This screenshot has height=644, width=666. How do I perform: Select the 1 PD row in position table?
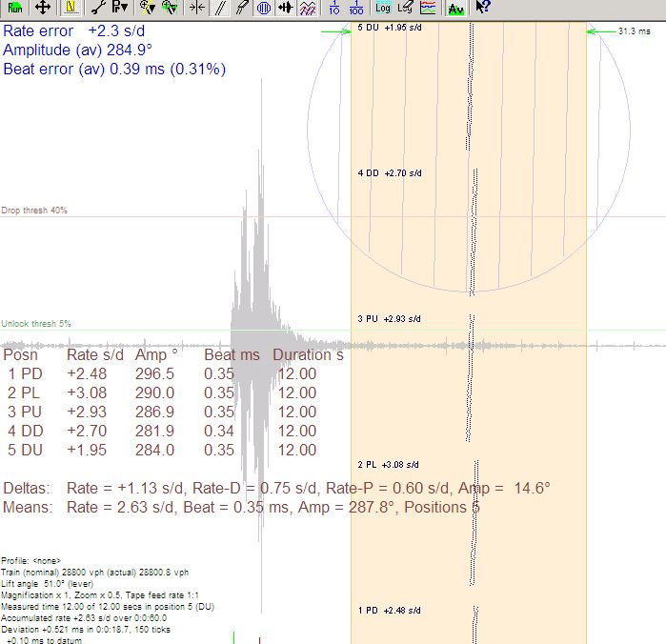161,373
